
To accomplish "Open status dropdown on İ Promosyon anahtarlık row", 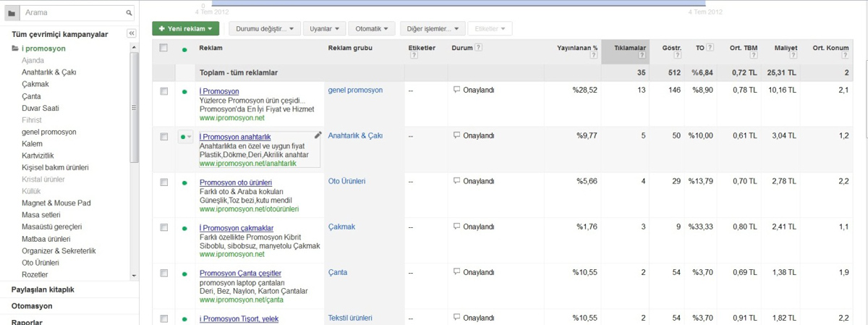I will pyautogui.click(x=186, y=137).
